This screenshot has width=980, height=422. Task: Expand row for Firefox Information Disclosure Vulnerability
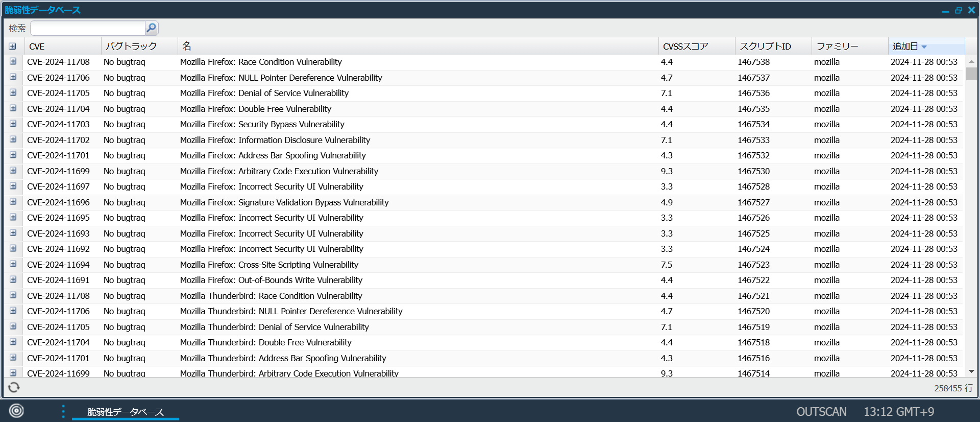(x=13, y=139)
